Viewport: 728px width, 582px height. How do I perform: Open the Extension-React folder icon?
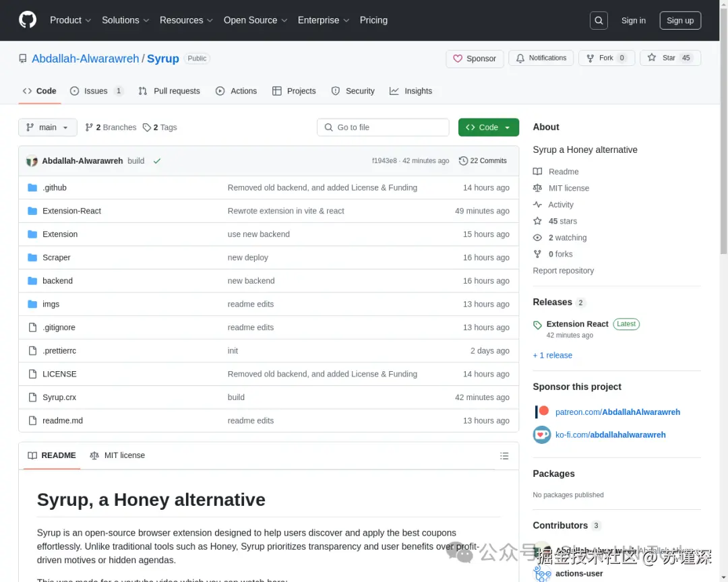pos(32,211)
